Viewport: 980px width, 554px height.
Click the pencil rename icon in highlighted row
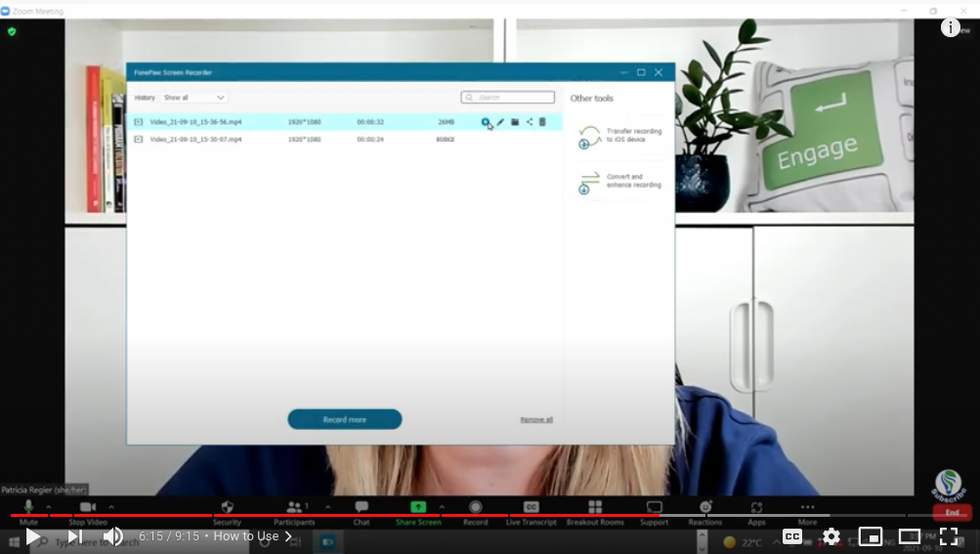pos(500,122)
